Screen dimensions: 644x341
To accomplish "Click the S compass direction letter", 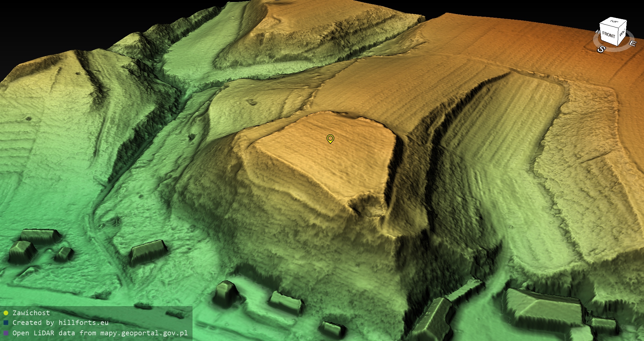I will [x=601, y=49].
